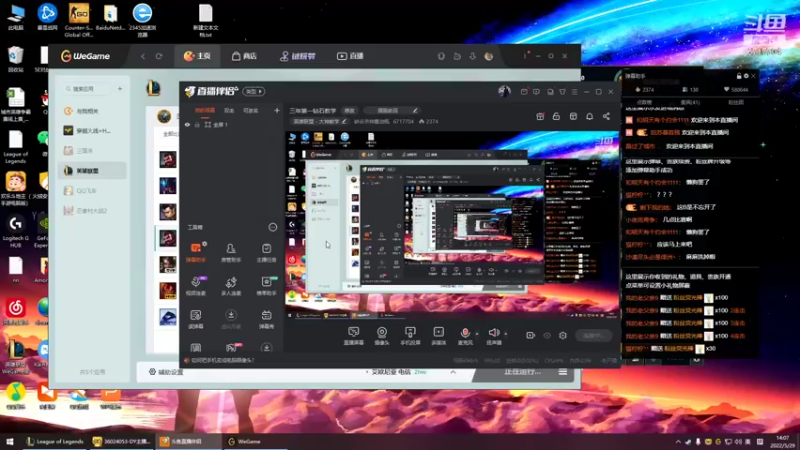Open the 读弹幕 tool
800x450 pixels.
point(196,318)
